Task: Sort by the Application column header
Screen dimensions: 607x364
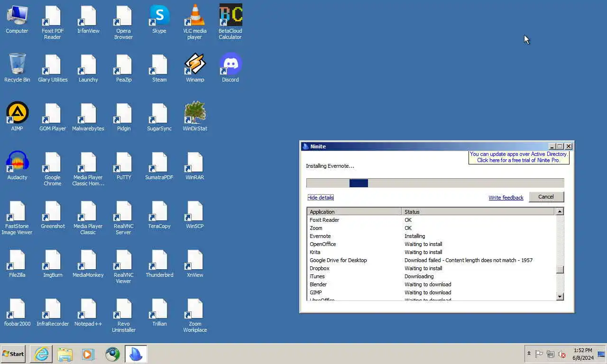Action: tap(354, 211)
